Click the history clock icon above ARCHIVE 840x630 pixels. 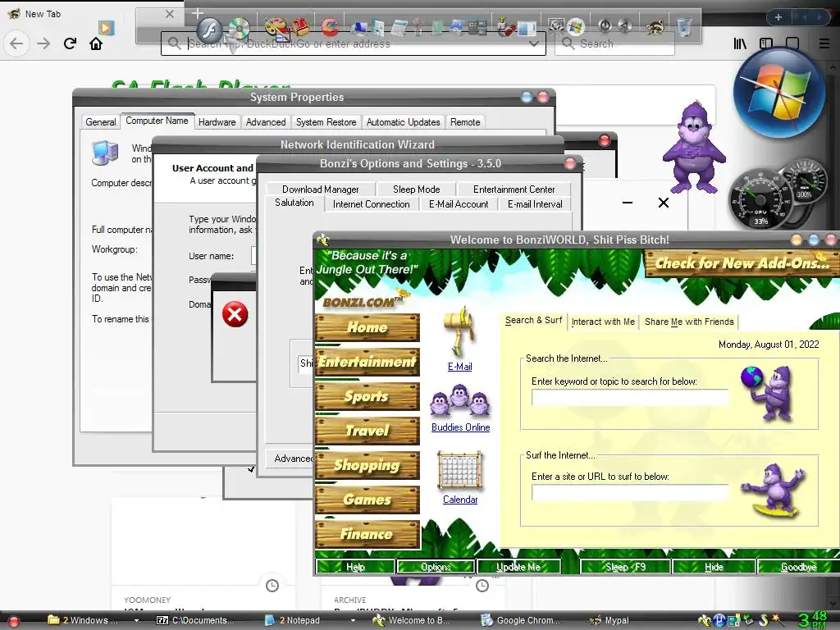(x=482, y=586)
